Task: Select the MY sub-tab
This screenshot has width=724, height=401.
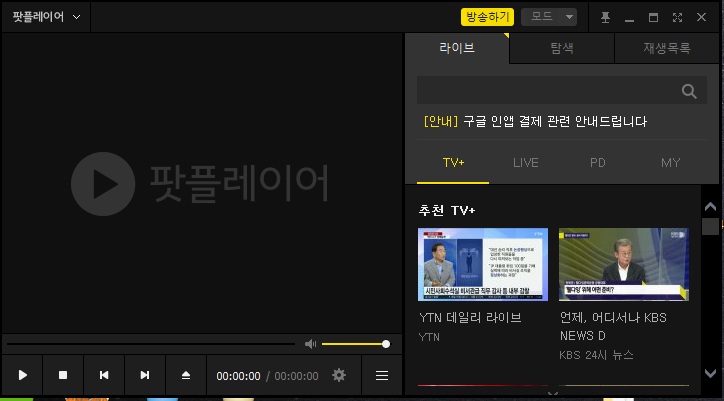Action: tap(670, 163)
